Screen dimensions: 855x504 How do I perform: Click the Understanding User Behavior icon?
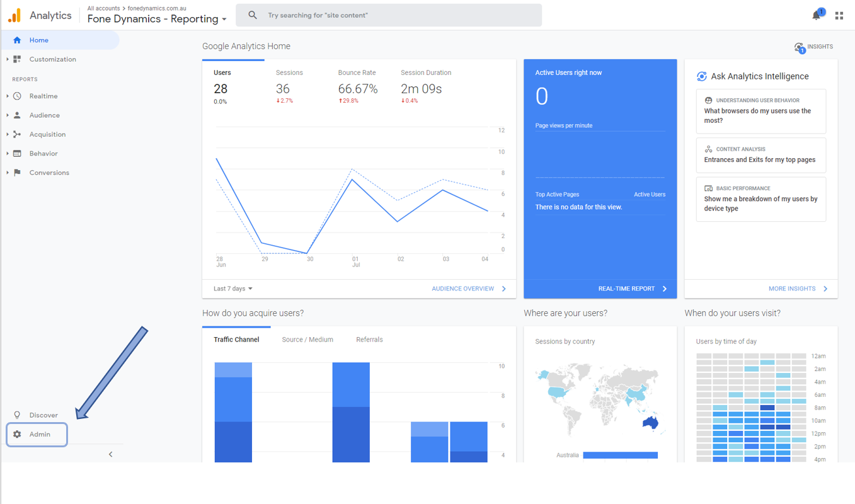pos(708,100)
